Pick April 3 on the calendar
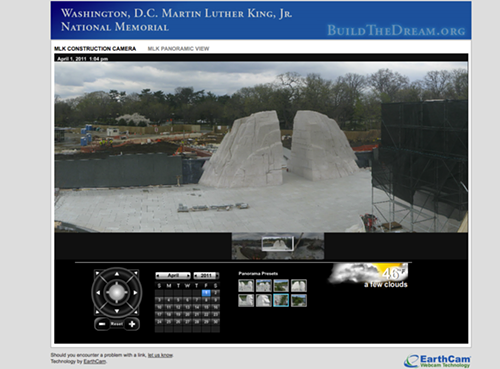Viewport: 500px width, 369px height. 159,300
